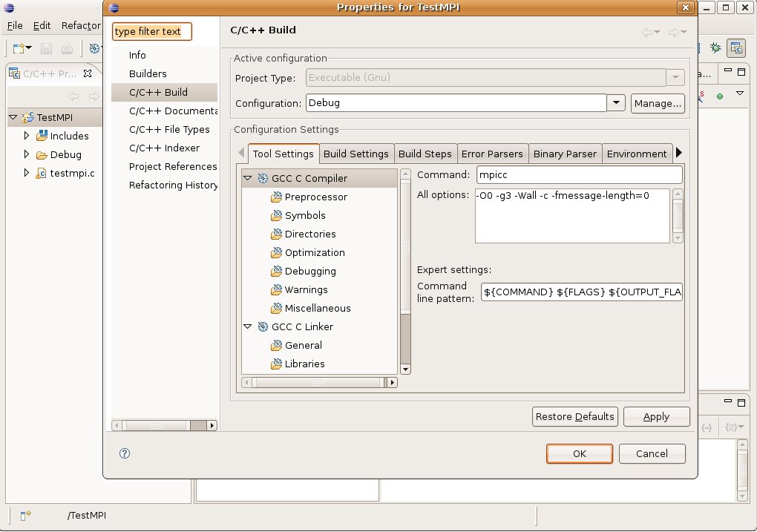This screenshot has width=757, height=532.
Task: Click the Debug bug icon in Eclipse toolbar
Action: [x=715, y=47]
